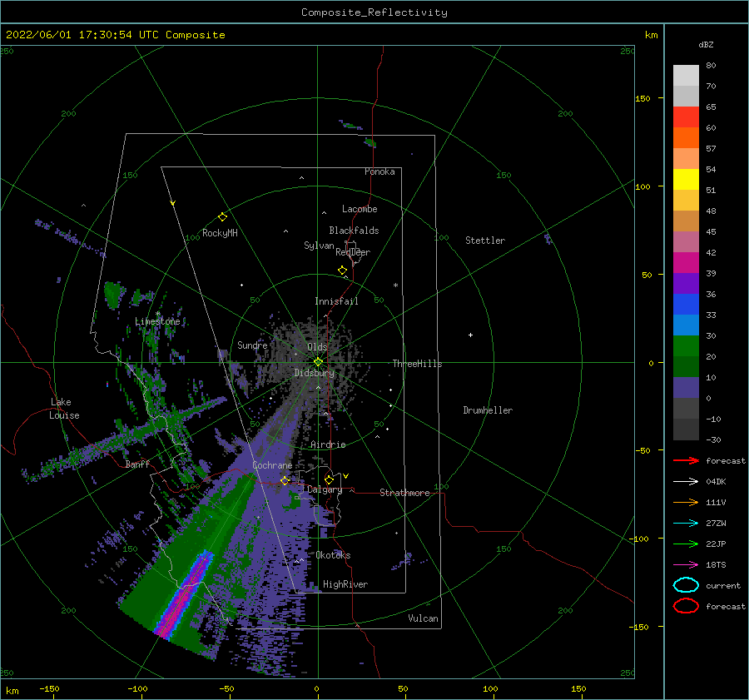The height and width of the screenshot is (700, 749).
Task: Click the yellow 51-54 dBZ swatch
Action: coord(686,180)
